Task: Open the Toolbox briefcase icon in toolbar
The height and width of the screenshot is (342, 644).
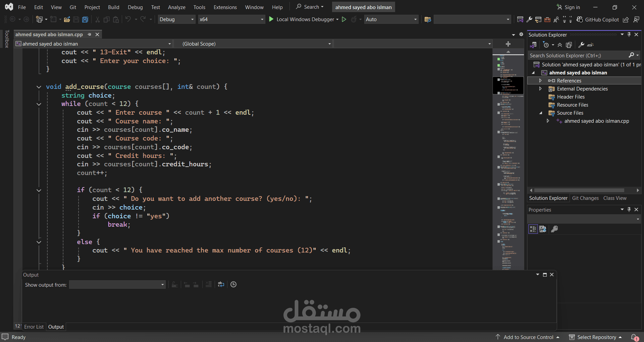Action: point(547,19)
